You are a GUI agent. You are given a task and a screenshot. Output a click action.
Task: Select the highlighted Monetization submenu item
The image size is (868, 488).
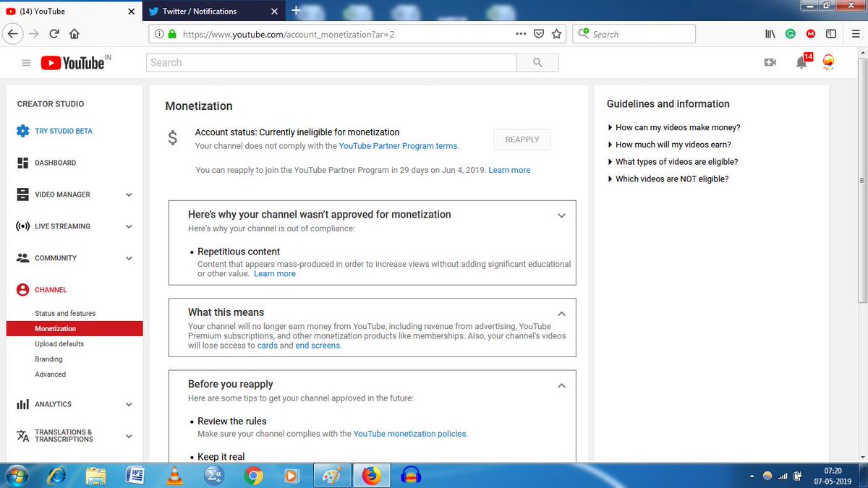pyautogui.click(x=75, y=329)
